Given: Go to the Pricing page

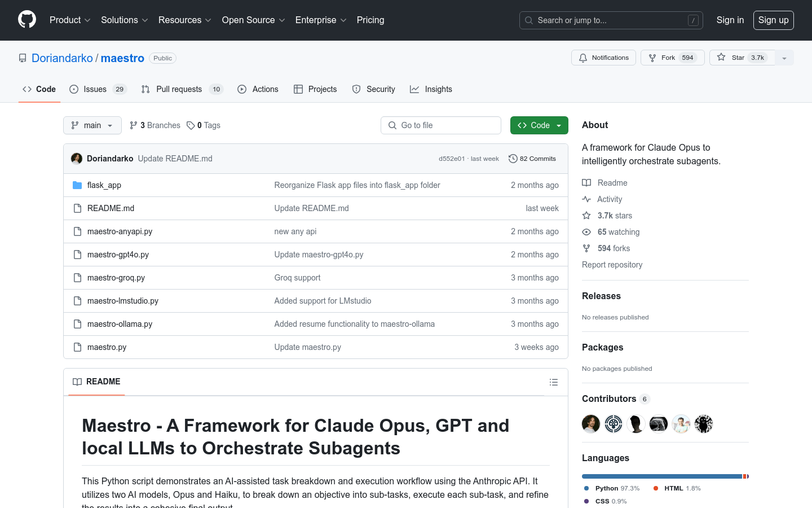Looking at the screenshot, I should 370,20.
